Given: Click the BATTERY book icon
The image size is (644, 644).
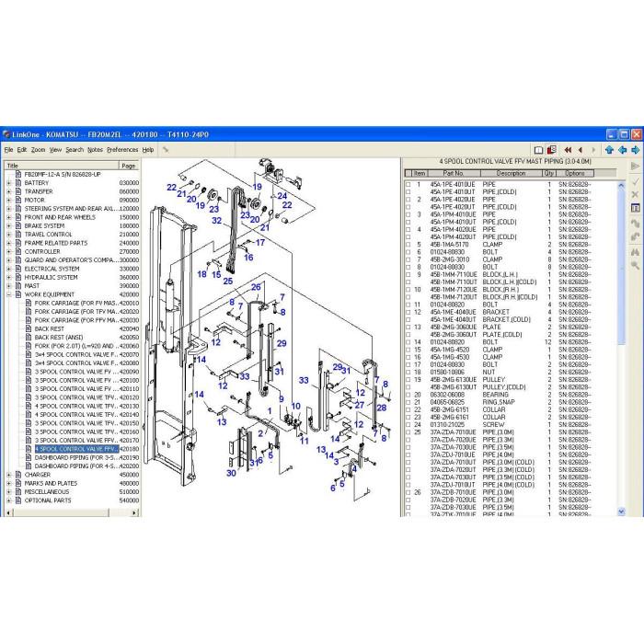Looking at the screenshot, I should point(18,183).
